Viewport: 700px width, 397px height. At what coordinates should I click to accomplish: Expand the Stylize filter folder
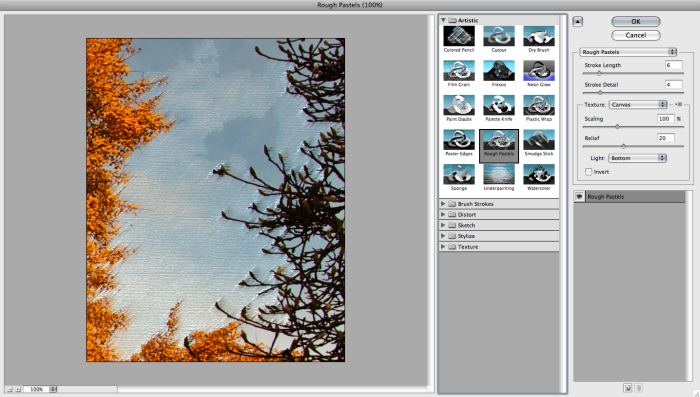click(443, 236)
